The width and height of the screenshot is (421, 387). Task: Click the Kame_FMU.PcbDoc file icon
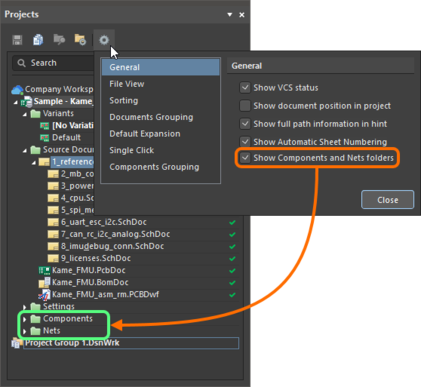coord(44,270)
